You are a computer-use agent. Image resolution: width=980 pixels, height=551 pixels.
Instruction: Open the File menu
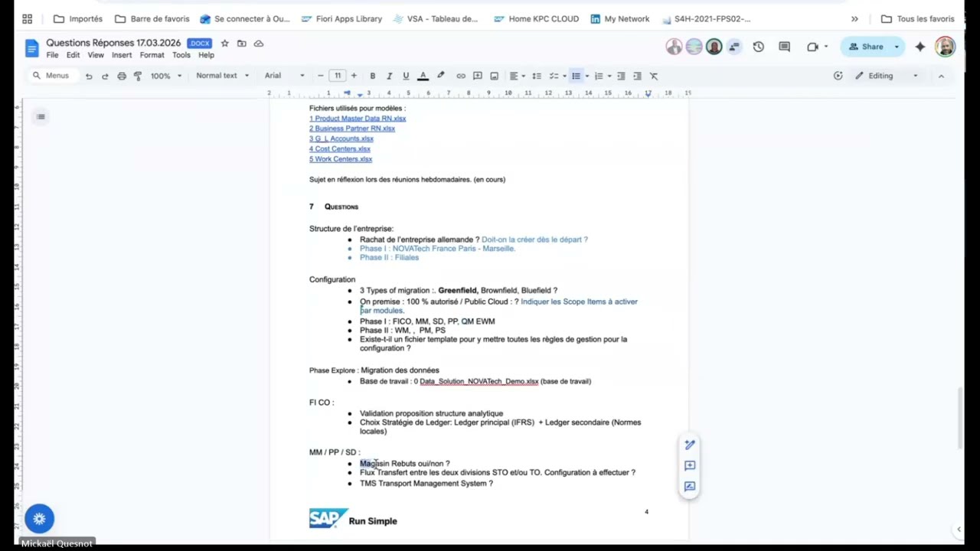point(52,55)
